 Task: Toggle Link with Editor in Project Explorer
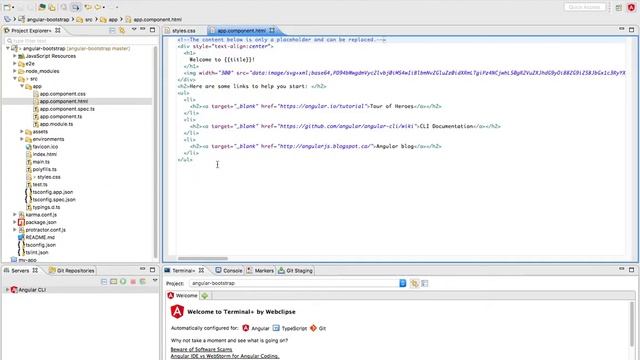[122, 31]
